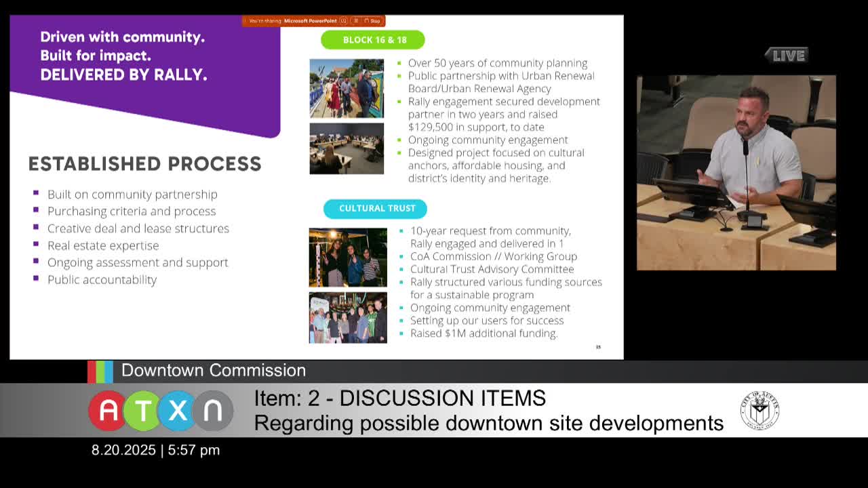Open the meeting room photo thumbnail

pyautogui.click(x=347, y=148)
